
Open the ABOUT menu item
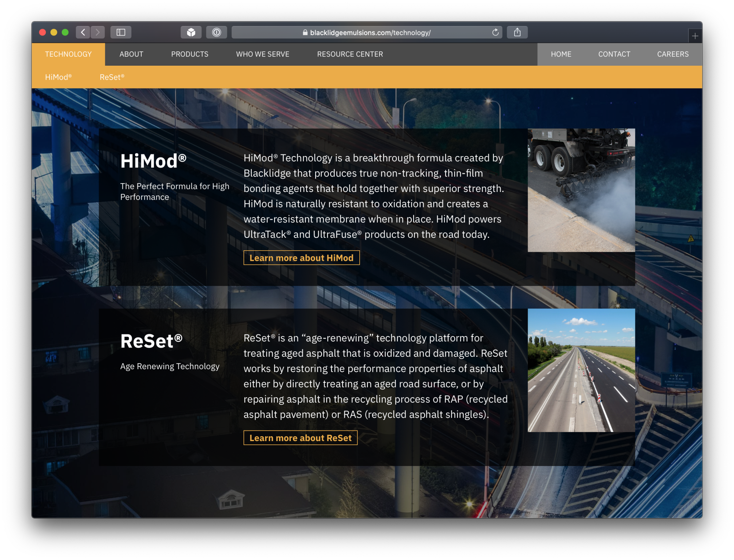131,54
